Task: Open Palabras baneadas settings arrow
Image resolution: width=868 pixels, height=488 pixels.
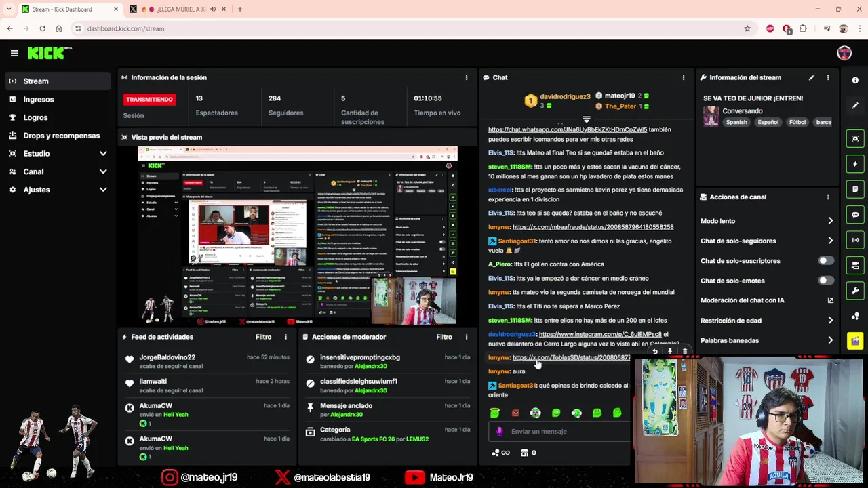Action: 830,340
